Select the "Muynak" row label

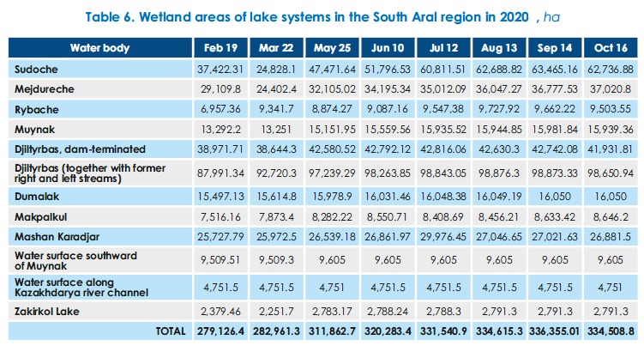[x=36, y=128]
